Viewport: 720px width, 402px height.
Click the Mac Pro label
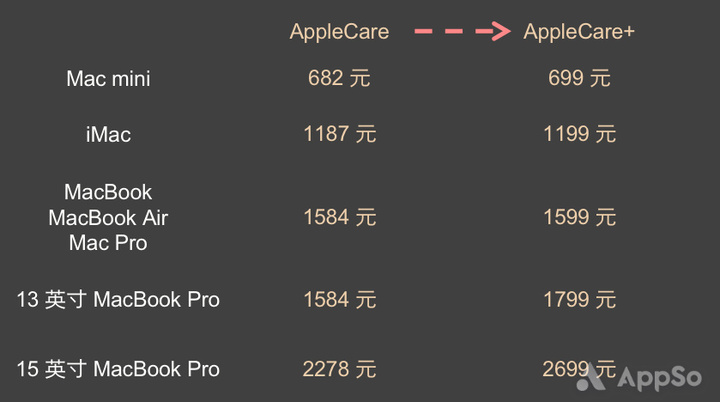108,243
